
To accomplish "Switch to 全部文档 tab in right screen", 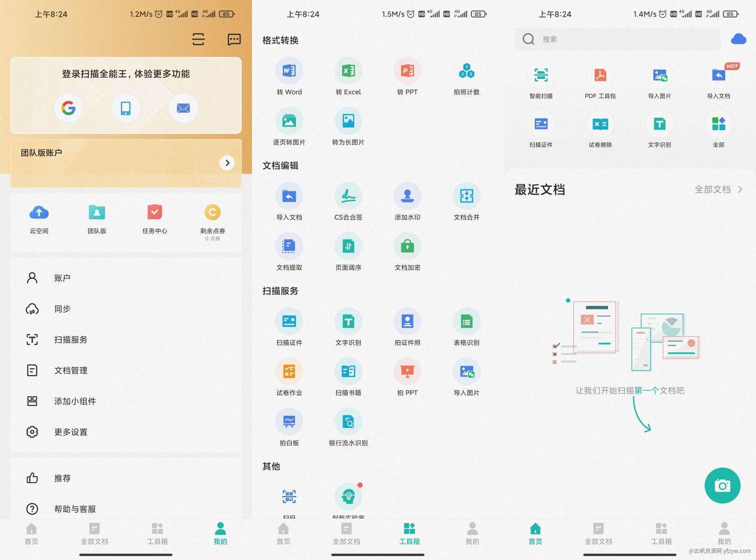I will pyautogui.click(x=598, y=534).
